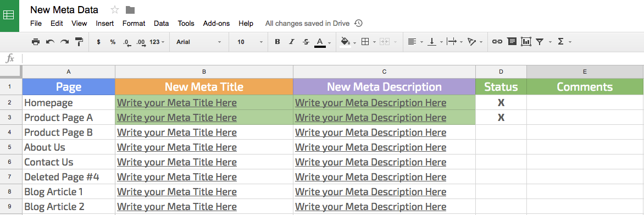Viewport: 644px width, 215px height.
Task: Open the text color picker
Action: pyautogui.click(x=320, y=42)
